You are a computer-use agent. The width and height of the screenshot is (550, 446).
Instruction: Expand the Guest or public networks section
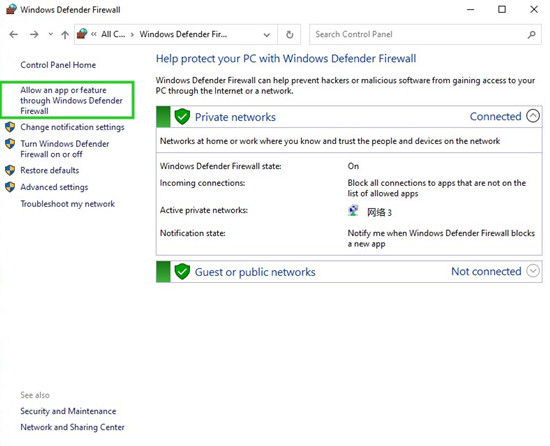click(533, 271)
